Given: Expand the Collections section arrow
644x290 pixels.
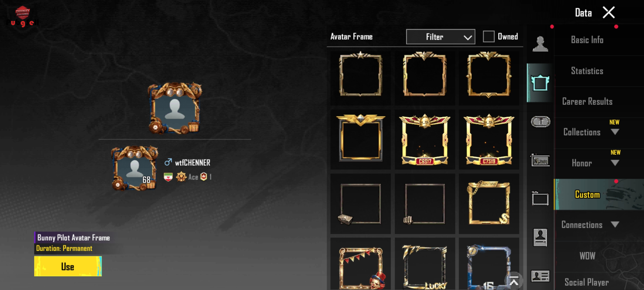Looking at the screenshot, I should (615, 132).
